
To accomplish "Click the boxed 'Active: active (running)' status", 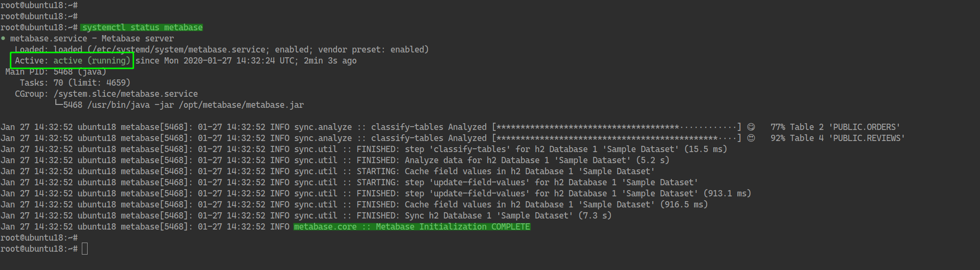I will (72, 61).
